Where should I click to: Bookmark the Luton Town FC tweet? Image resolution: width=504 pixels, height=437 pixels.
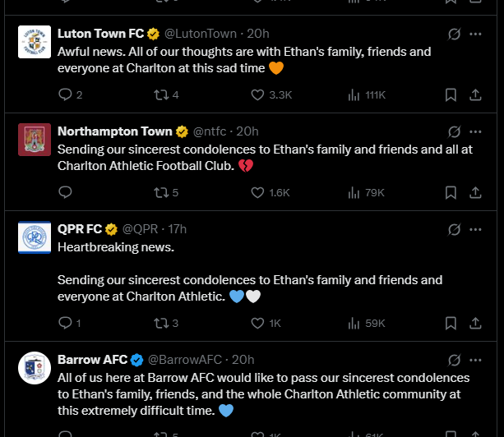pyautogui.click(x=451, y=94)
